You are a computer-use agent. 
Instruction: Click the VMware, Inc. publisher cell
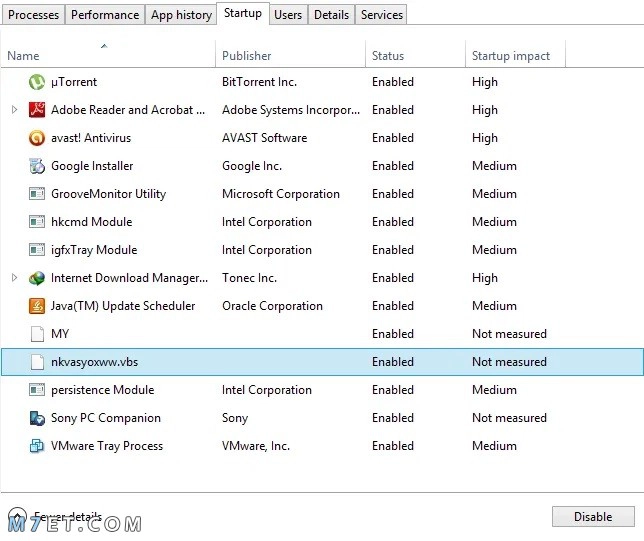pos(256,446)
